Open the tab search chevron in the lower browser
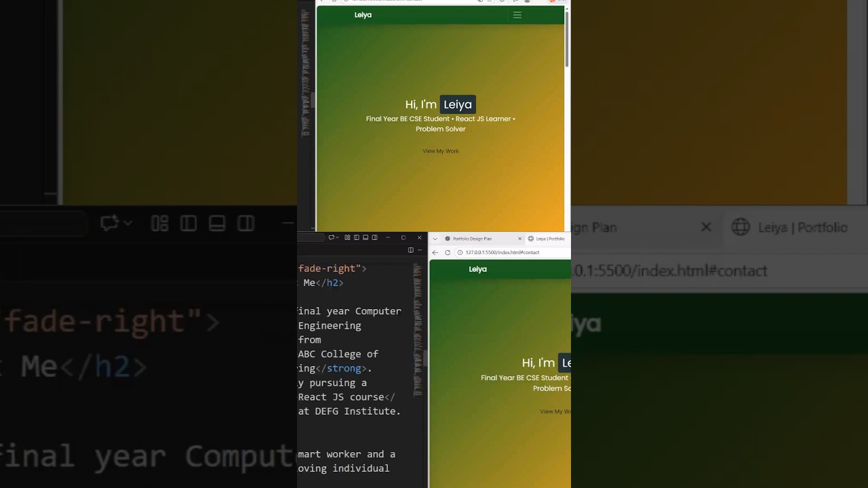This screenshot has width=868, height=488. [x=435, y=239]
